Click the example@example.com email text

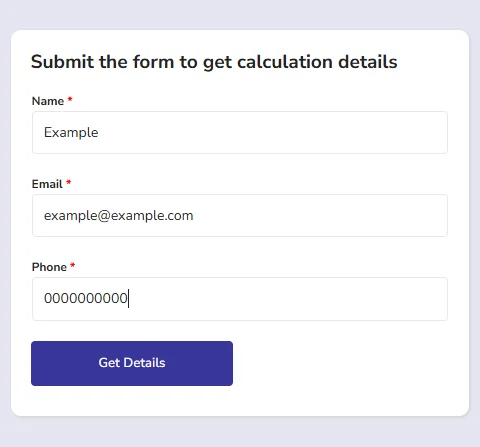tap(119, 216)
